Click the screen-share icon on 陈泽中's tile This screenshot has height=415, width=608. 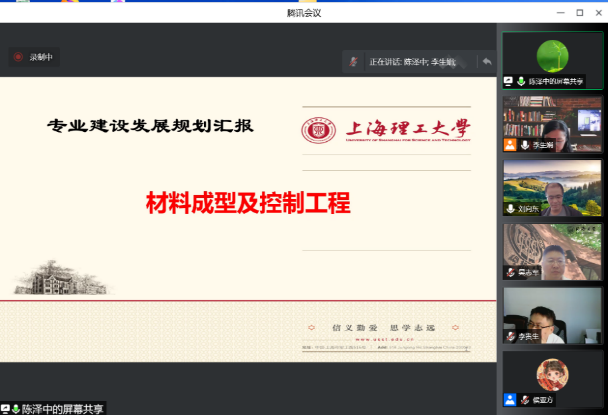pyautogui.click(x=508, y=81)
